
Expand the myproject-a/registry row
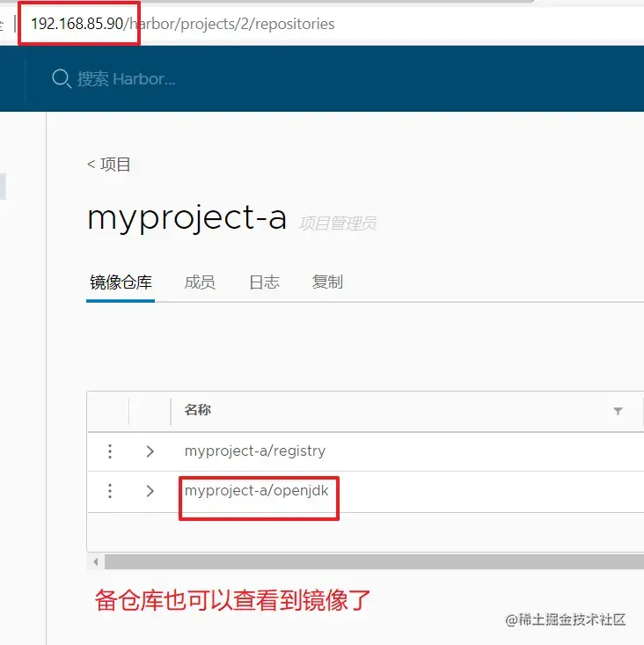[x=150, y=451]
